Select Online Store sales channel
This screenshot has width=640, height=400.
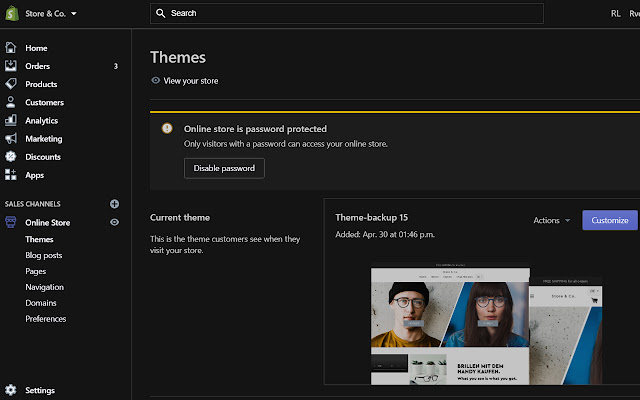click(x=48, y=222)
